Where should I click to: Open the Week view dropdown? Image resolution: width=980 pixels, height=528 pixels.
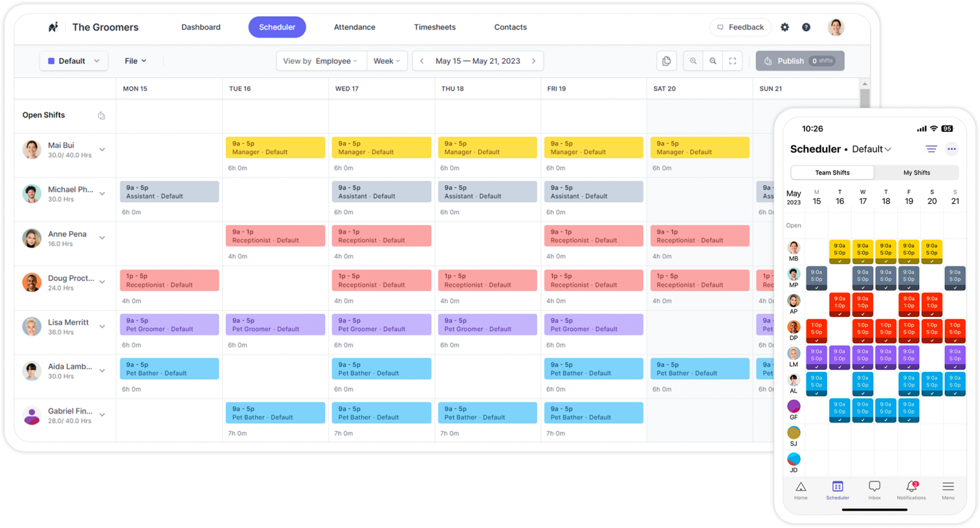pyautogui.click(x=387, y=61)
